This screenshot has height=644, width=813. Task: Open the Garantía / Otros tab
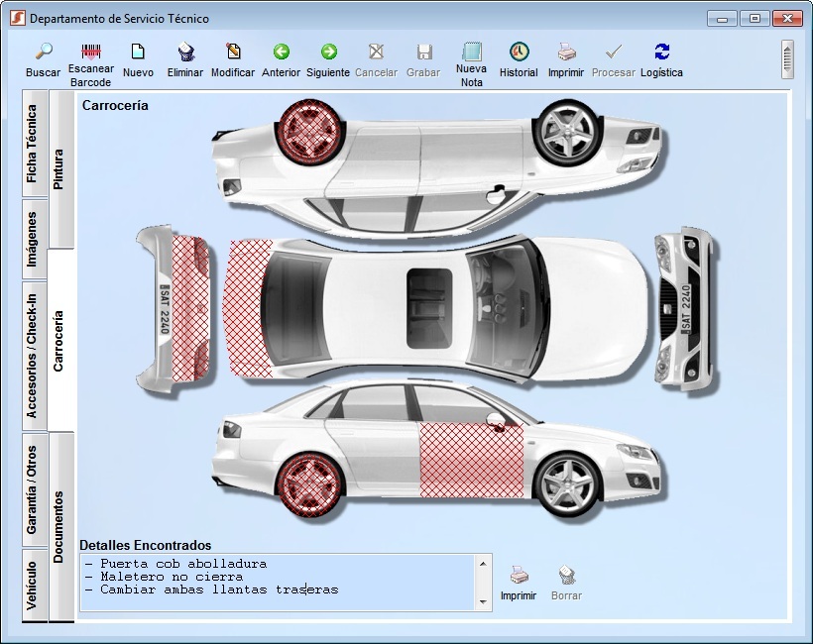(x=33, y=490)
